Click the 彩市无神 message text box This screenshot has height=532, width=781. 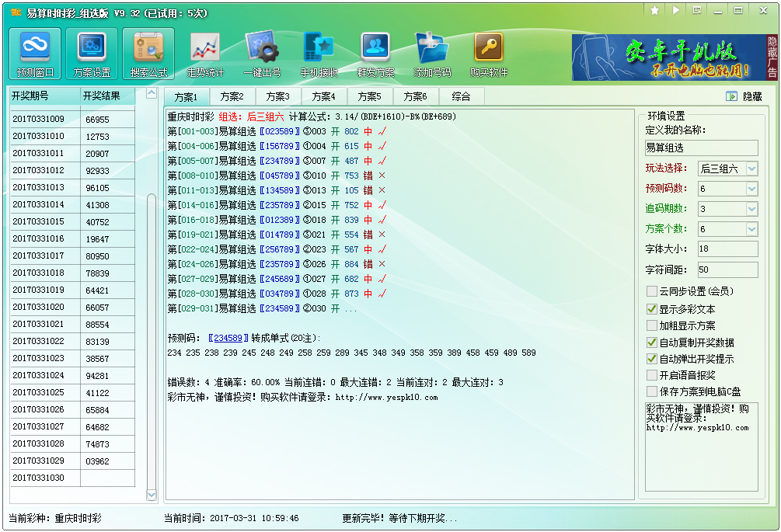point(701,447)
